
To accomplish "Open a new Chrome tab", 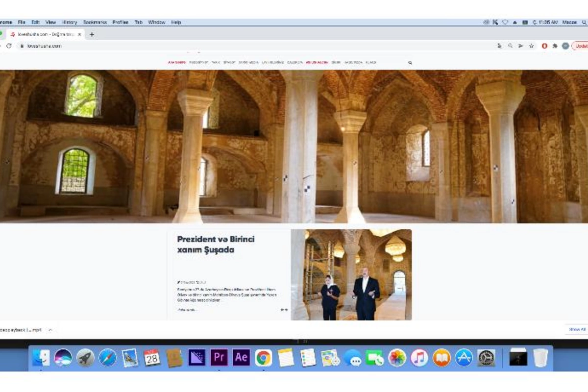I will coord(92,34).
